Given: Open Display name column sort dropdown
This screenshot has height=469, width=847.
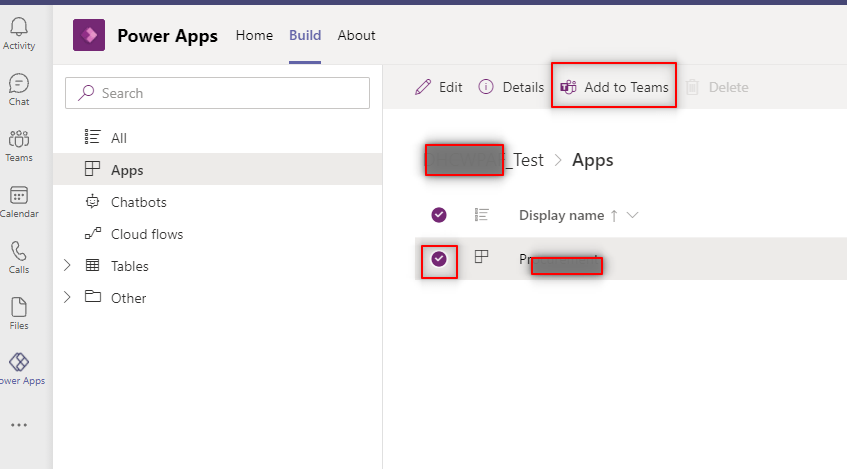Looking at the screenshot, I should (631, 215).
